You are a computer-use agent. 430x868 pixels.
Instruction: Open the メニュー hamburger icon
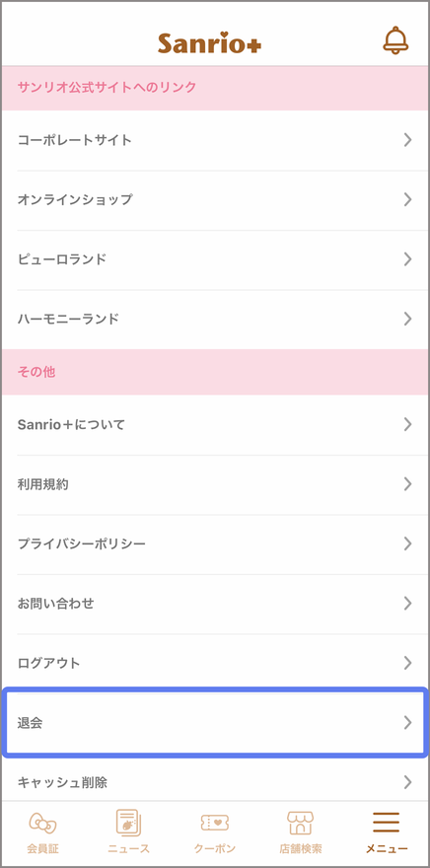pyautogui.click(x=387, y=823)
